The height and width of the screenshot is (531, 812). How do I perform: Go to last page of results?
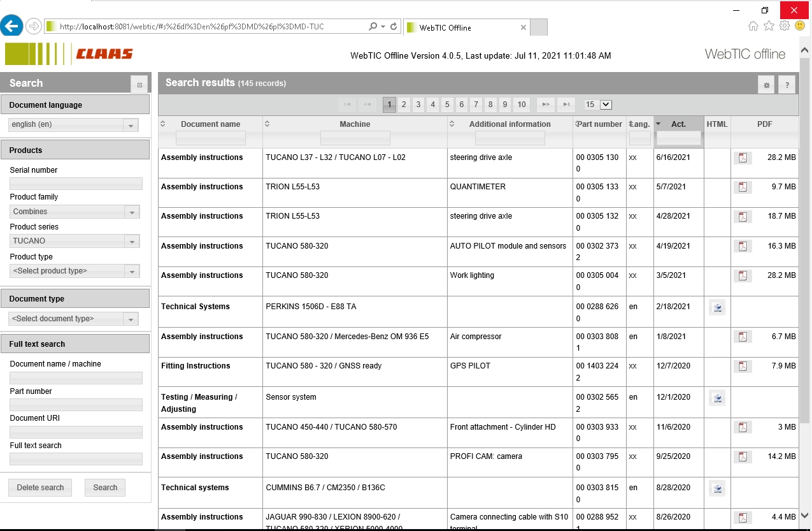[566, 105]
